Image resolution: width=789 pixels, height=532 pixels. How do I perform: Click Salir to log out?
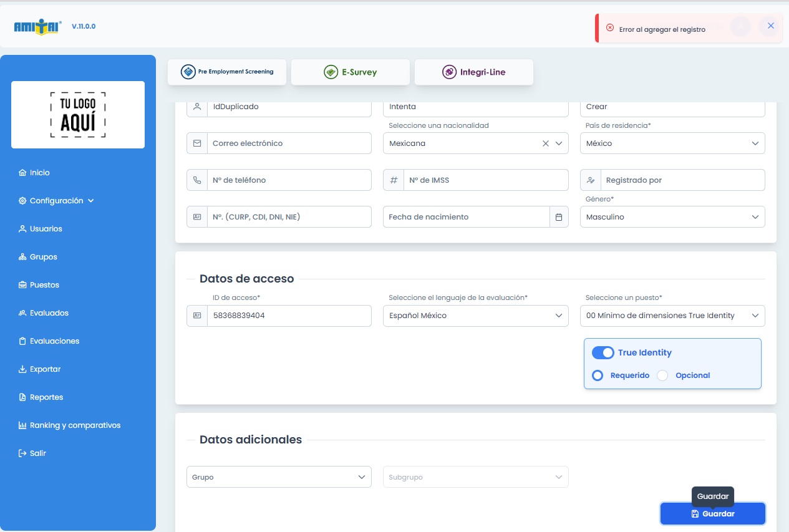pyautogui.click(x=37, y=453)
